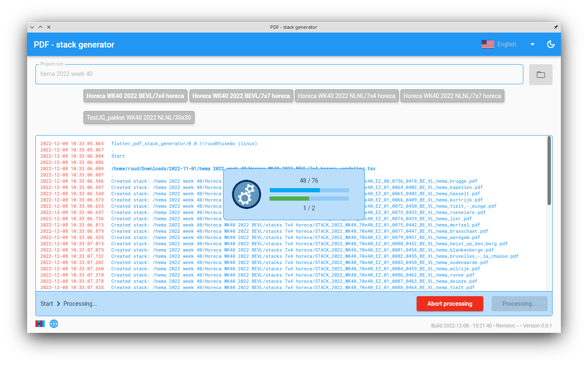Click the disabled Processing... button
The width and height of the screenshot is (588, 365).
[519, 304]
